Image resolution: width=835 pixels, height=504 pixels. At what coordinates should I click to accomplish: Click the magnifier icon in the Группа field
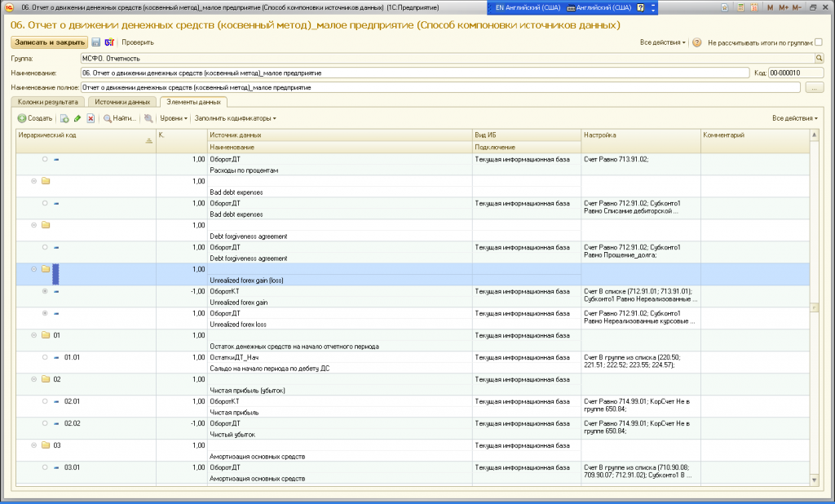pos(819,58)
